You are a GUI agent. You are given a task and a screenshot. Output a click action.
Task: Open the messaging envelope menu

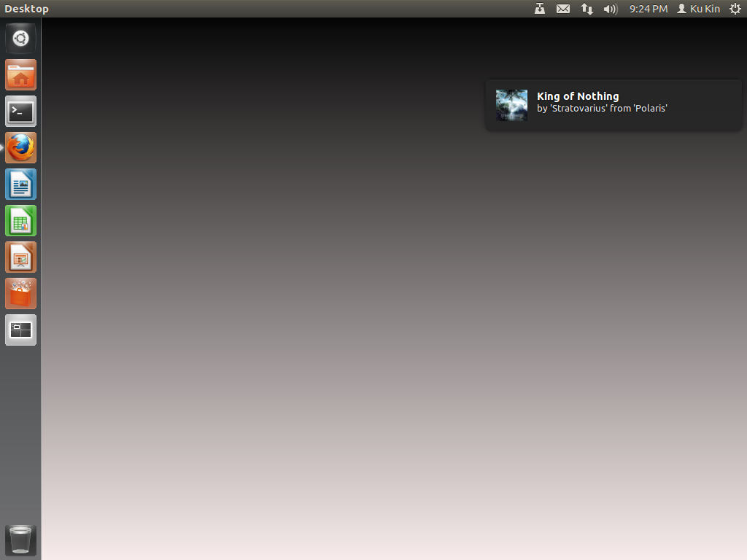click(x=562, y=9)
